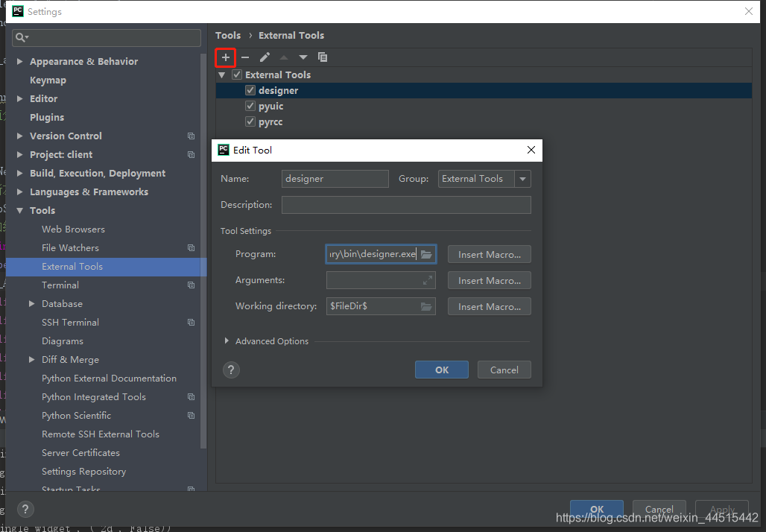This screenshot has width=766, height=532.
Task: Click the Edit pencil icon
Action: [x=265, y=57]
